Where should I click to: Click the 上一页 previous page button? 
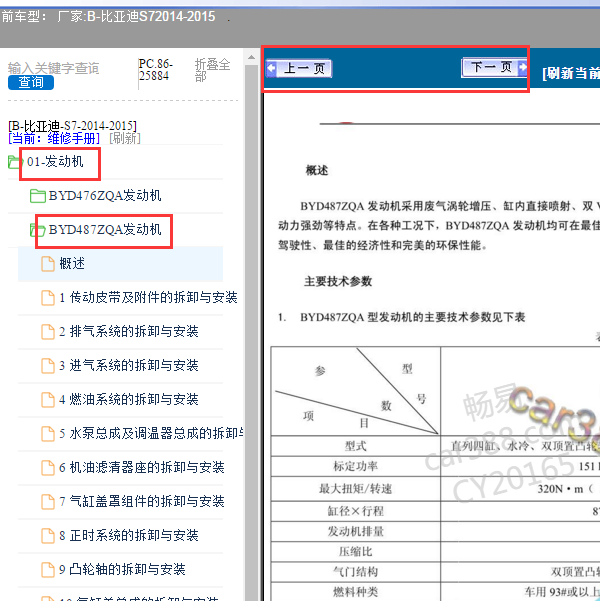(x=299, y=69)
